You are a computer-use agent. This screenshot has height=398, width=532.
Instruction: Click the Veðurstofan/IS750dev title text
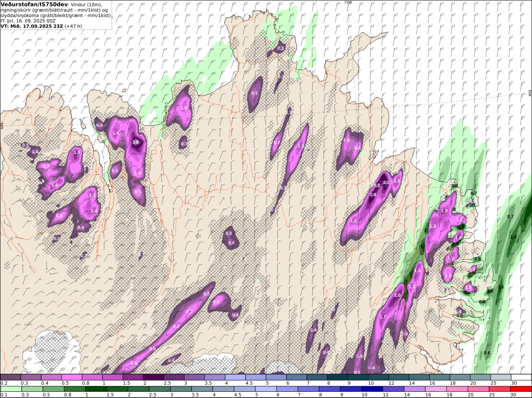click(33, 4)
